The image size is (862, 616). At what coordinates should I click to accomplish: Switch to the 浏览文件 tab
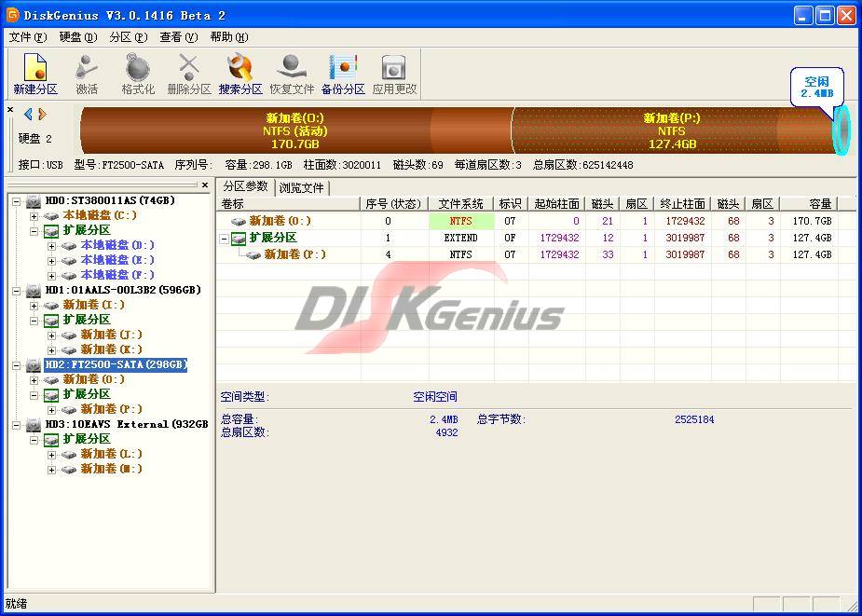[x=301, y=187]
